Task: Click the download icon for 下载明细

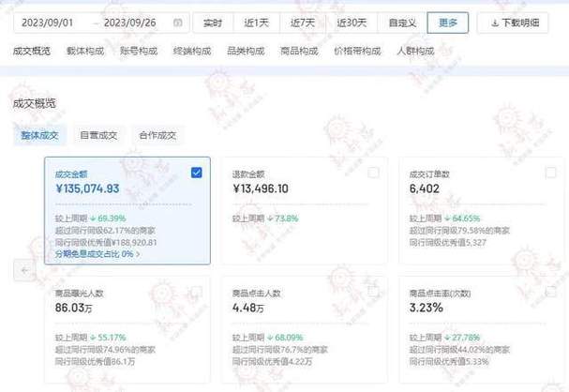Action: (491, 22)
